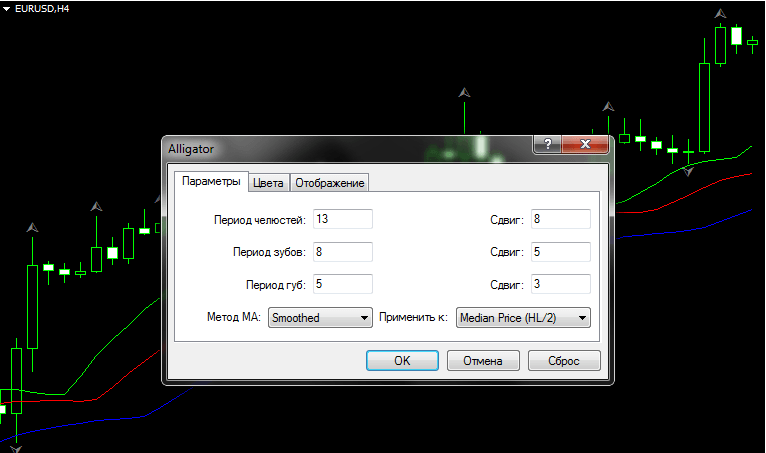The width and height of the screenshot is (766, 453).
Task: Switch to the Цвета tab
Action: [x=268, y=182]
